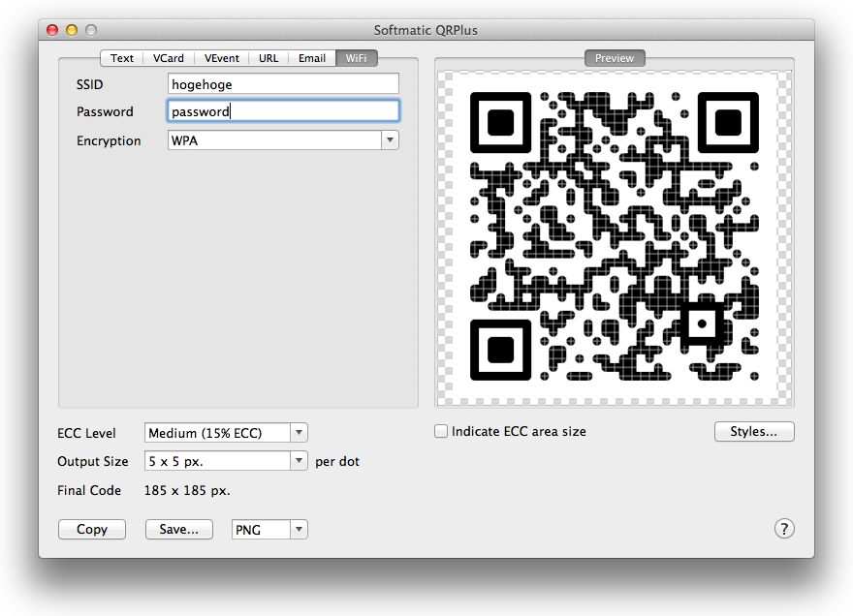The image size is (853, 616).
Task: Expand the ECC Level dropdown arrow
Action: 299,433
